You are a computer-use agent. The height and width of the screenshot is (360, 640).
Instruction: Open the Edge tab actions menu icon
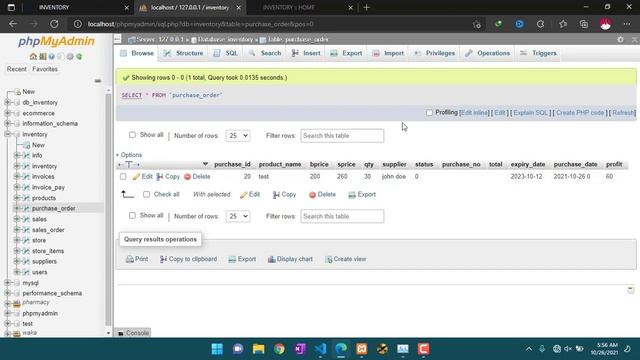pyautogui.click(x=11, y=7)
